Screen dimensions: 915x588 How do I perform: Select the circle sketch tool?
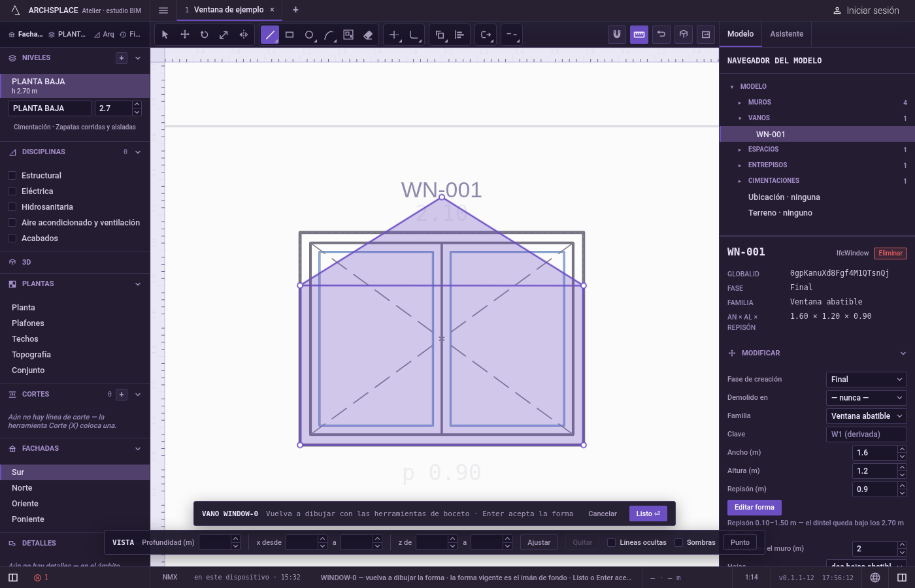309,35
